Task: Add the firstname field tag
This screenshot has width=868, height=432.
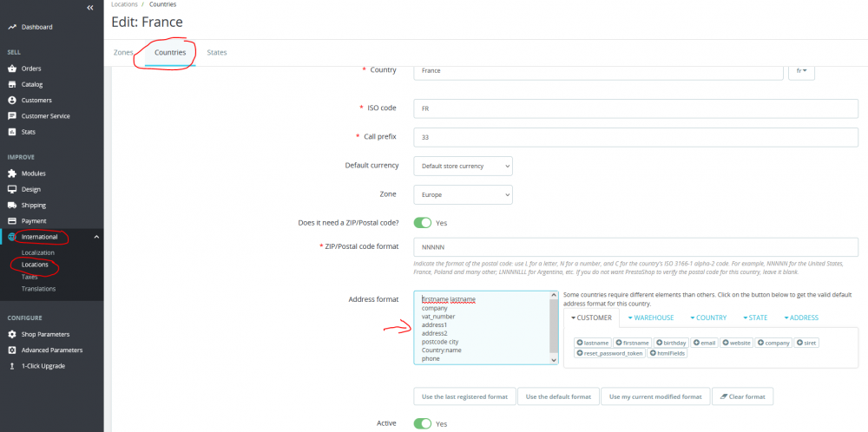Action: pyautogui.click(x=632, y=343)
